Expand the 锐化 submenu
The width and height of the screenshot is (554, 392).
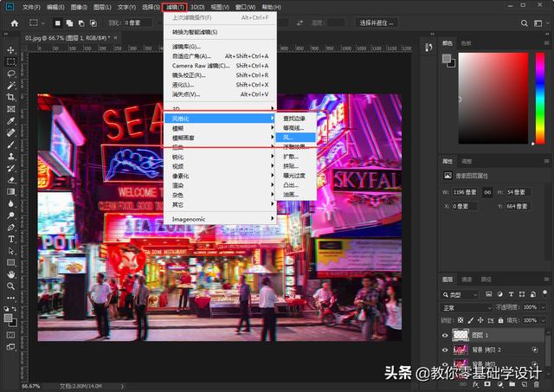(220, 157)
